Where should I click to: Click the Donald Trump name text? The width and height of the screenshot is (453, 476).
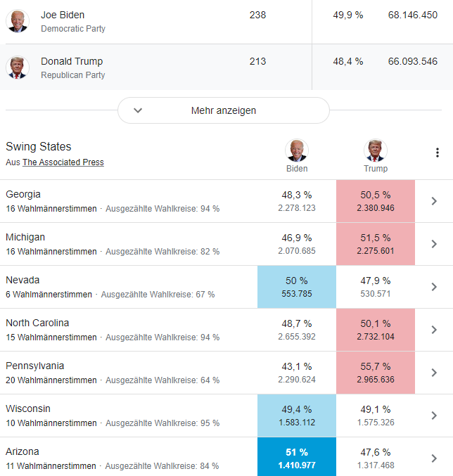(72, 61)
